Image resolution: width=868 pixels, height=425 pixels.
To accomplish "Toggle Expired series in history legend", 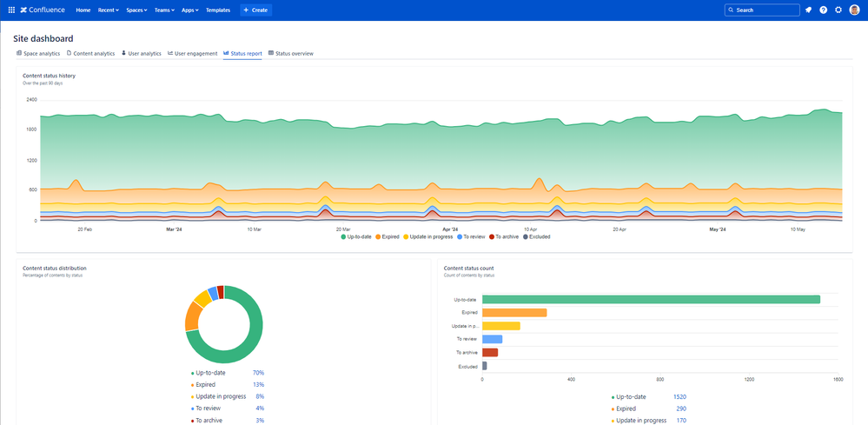I will pos(388,236).
